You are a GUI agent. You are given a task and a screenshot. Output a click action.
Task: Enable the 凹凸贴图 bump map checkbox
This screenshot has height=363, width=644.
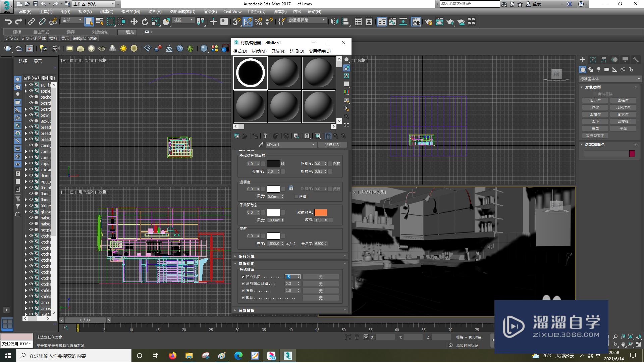tap(243, 277)
